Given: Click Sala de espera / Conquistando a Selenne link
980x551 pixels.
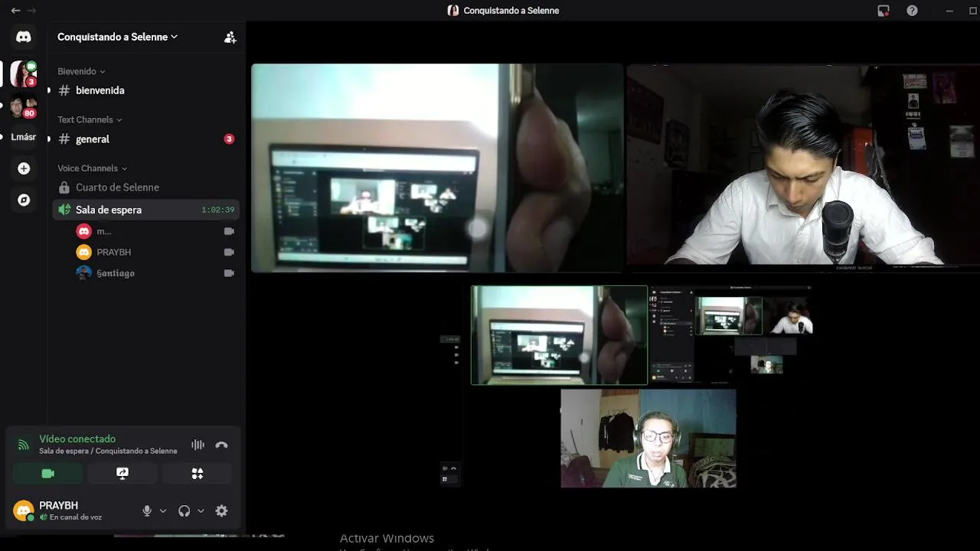Looking at the screenshot, I should 108,451.
